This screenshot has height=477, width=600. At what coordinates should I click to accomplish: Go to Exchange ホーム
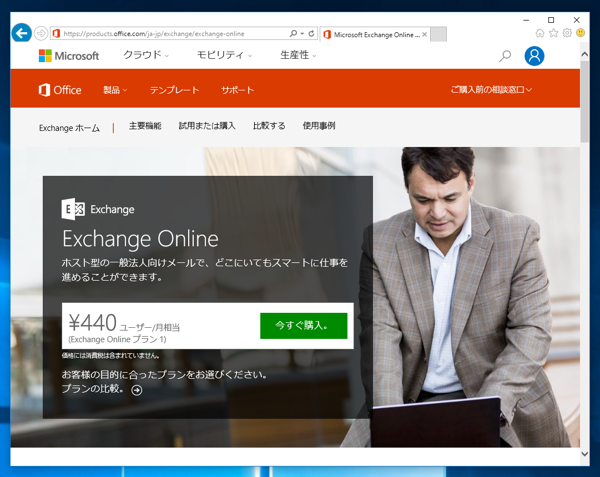(x=69, y=128)
